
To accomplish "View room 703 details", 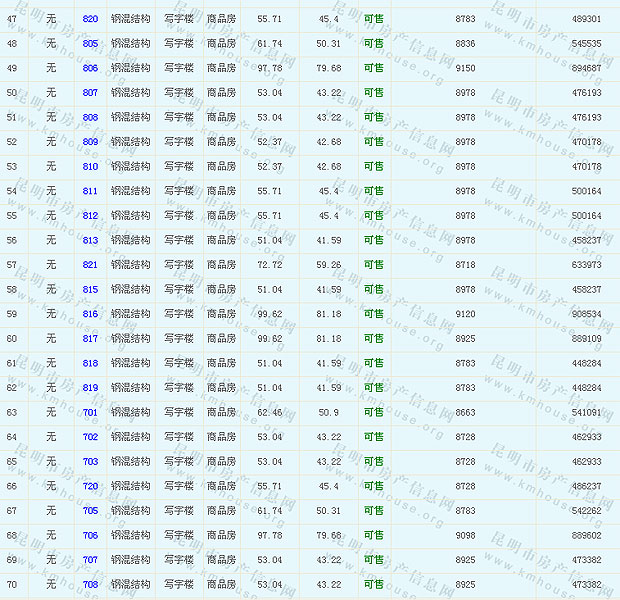I will 90,462.
